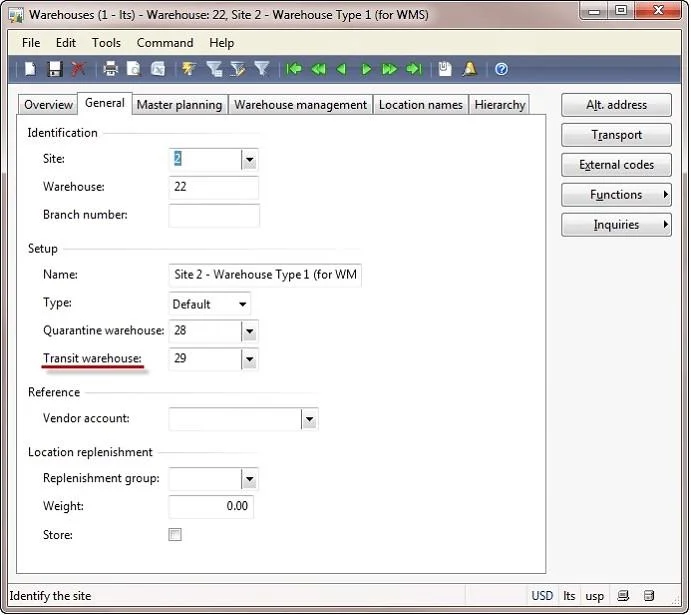Jump to previous page double-left arrow

pos(319,69)
